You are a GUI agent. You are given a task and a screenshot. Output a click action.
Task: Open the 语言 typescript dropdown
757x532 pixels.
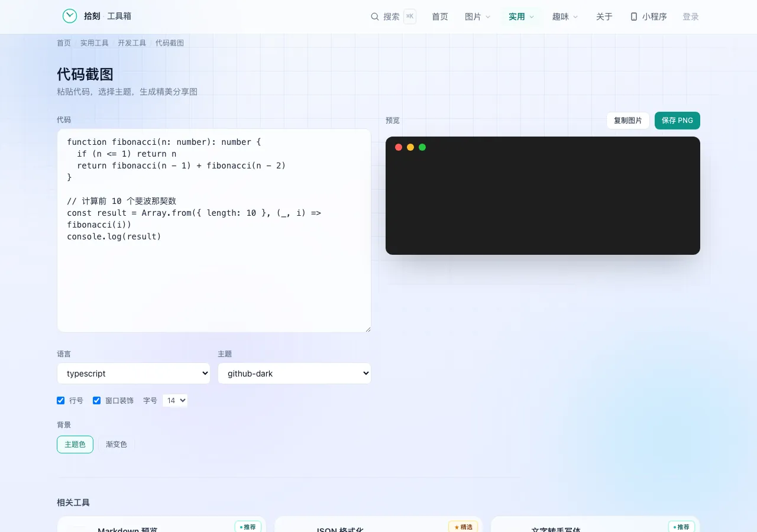point(134,374)
